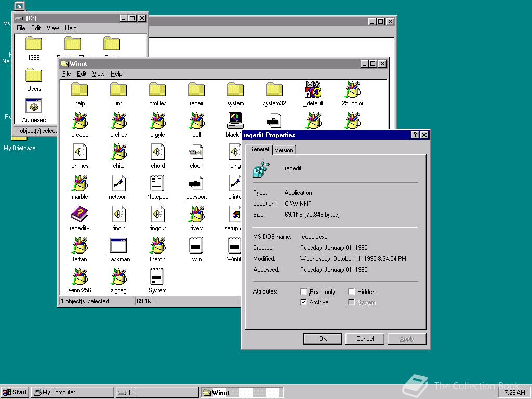The image size is (532, 399).
Task: Select the argyle bitmap icon
Action: [158, 121]
